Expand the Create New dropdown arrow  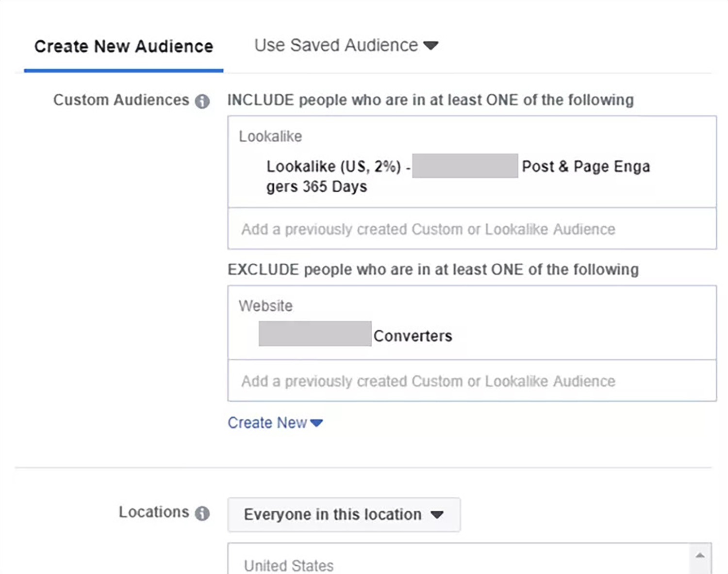(x=316, y=423)
